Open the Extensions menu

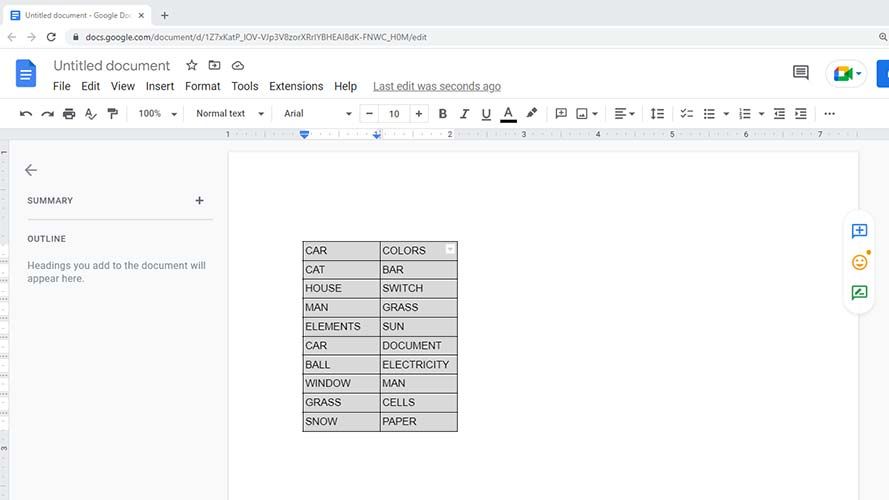[x=296, y=86]
